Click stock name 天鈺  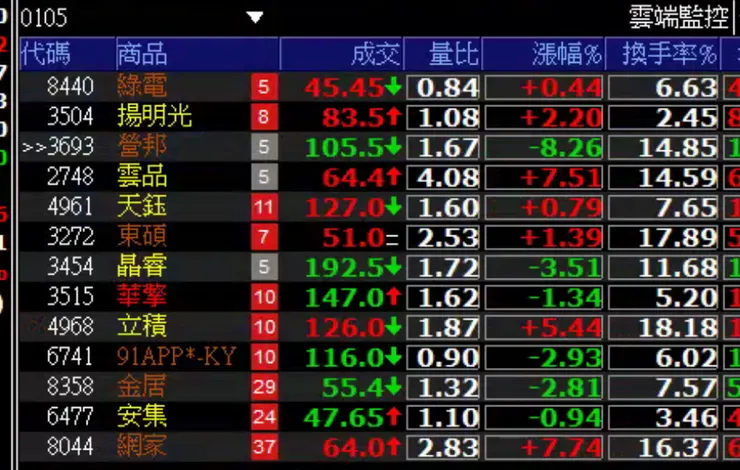pyautogui.click(x=142, y=207)
